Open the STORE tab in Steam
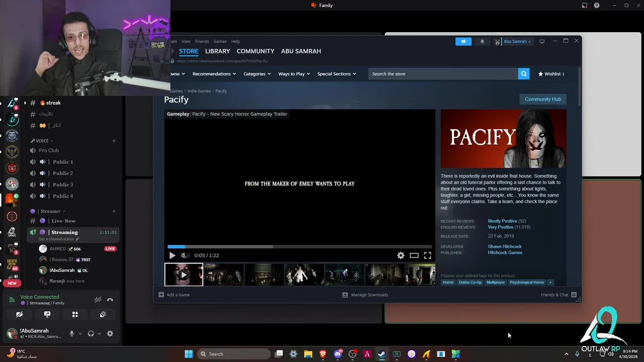Viewport: 644px width, 362px height. click(189, 51)
